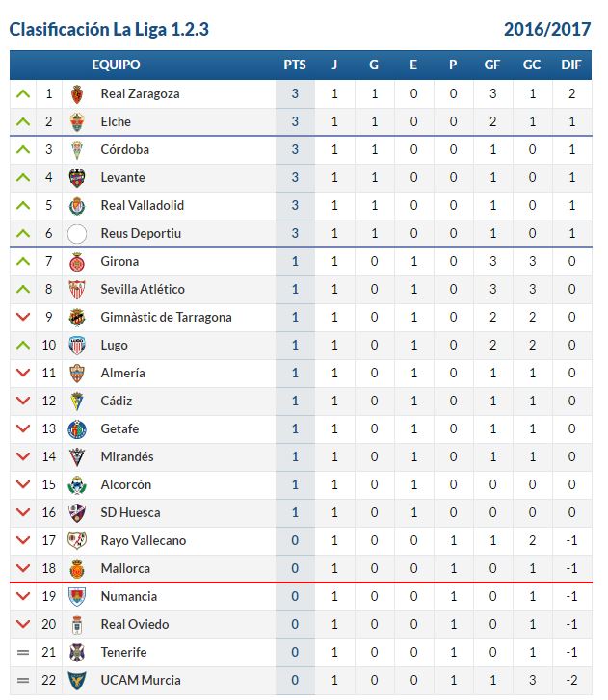608x700 pixels.
Task: Click green up arrow beside Córdoba
Action: pos(23,149)
